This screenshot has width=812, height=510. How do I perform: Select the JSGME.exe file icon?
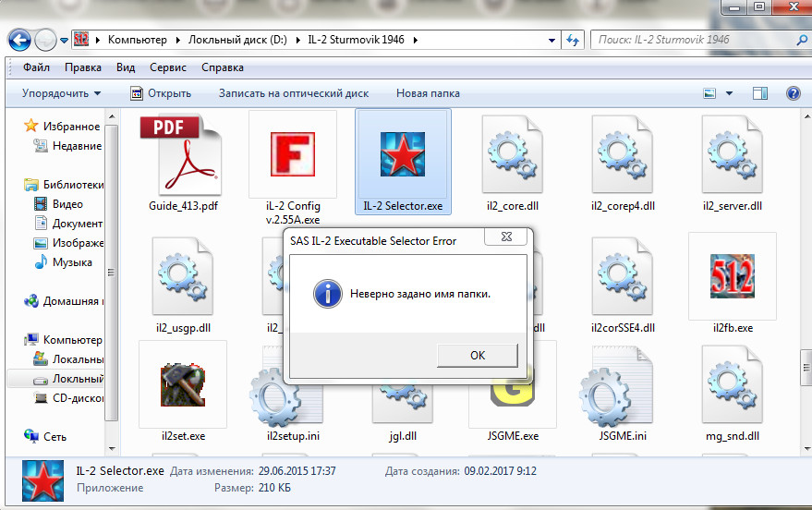(x=512, y=394)
